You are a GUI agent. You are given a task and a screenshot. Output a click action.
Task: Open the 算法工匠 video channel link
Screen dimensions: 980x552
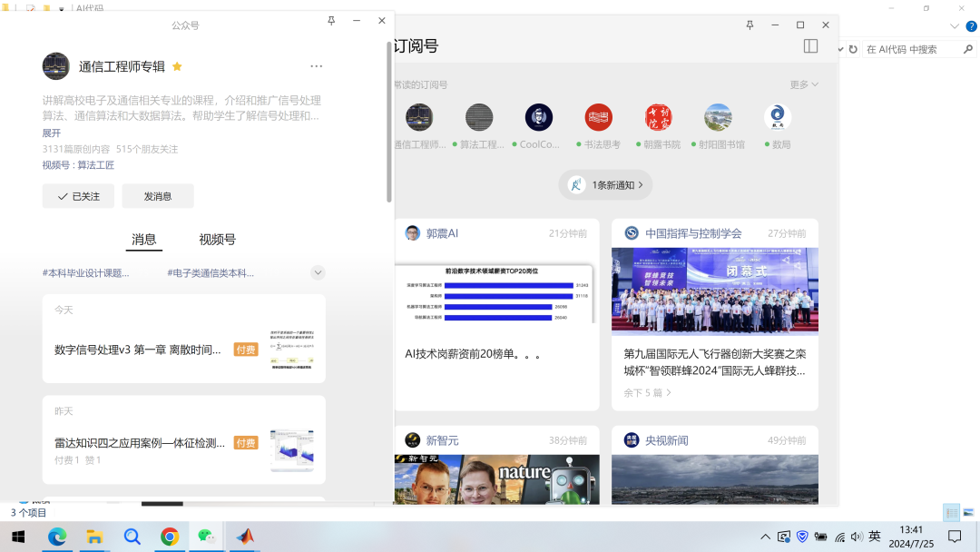(95, 165)
